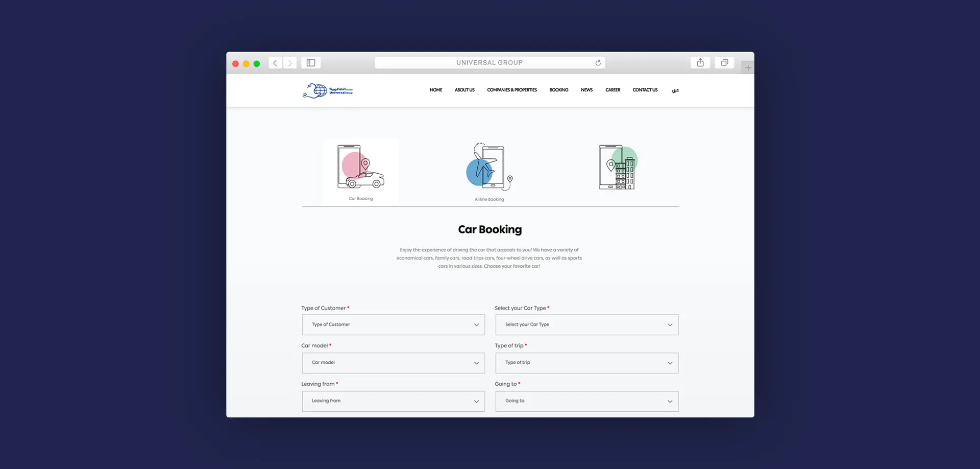Click the Car Booking phone icon
This screenshot has width=980, height=469.
click(360, 167)
